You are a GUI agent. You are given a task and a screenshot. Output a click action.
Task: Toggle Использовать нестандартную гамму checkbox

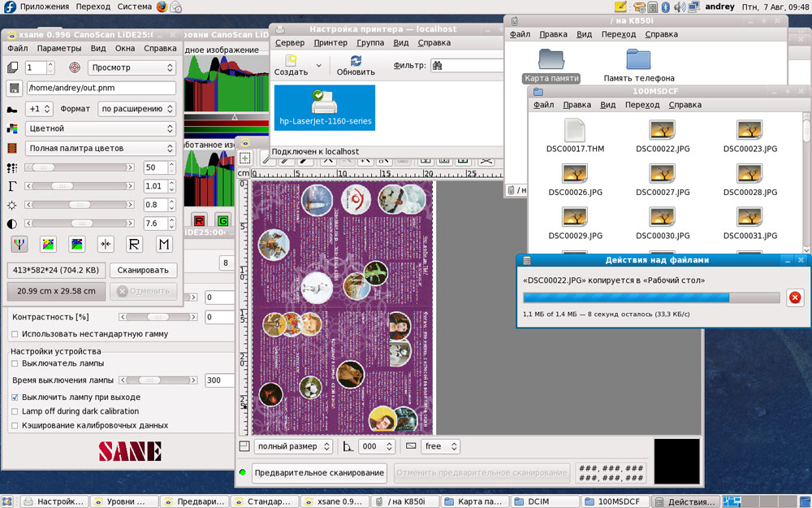coord(15,334)
